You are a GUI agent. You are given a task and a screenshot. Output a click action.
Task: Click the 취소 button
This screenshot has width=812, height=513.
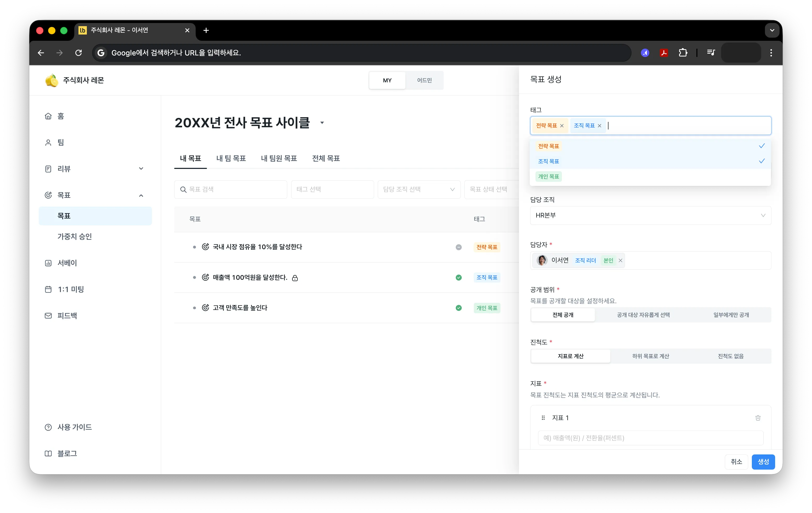tap(736, 462)
